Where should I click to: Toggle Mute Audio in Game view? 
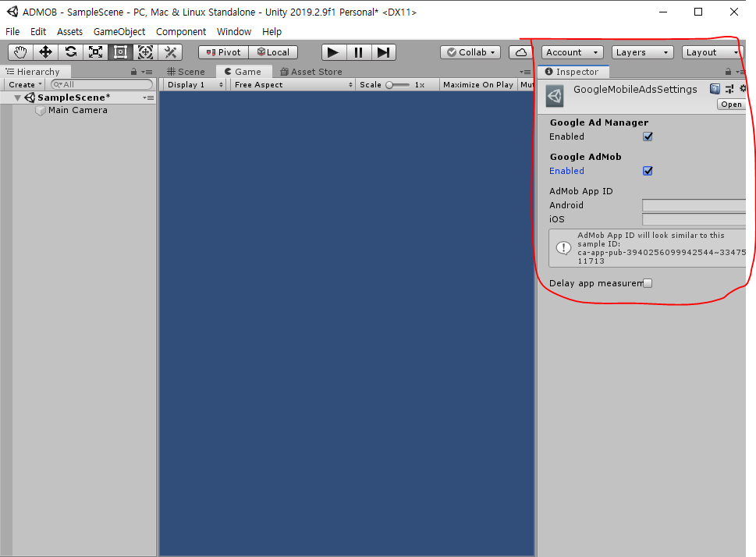[526, 84]
